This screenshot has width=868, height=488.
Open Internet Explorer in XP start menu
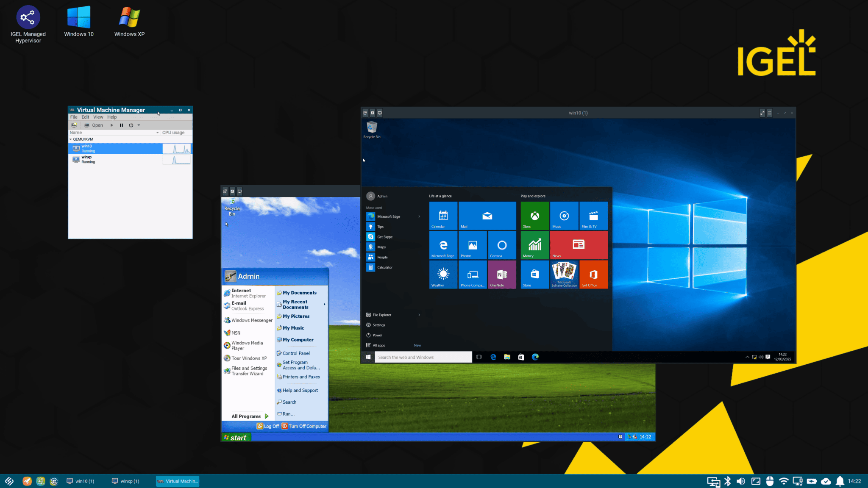(x=248, y=293)
